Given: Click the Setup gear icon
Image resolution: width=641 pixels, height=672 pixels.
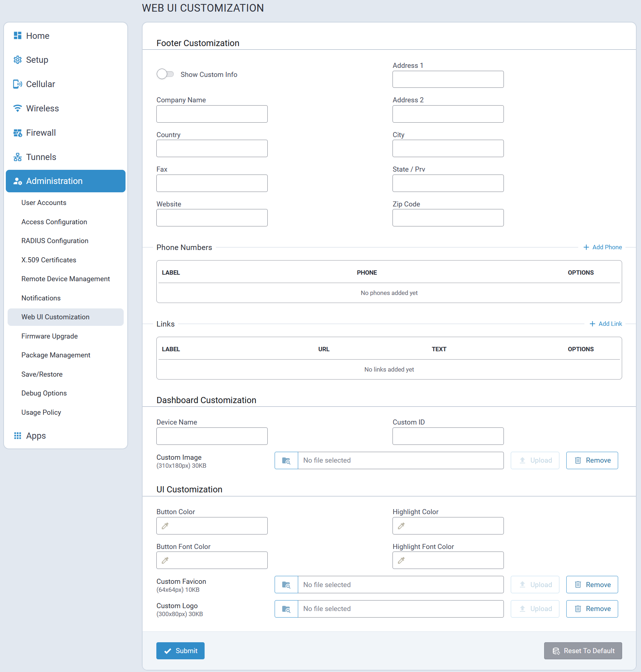Looking at the screenshot, I should [17, 60].
